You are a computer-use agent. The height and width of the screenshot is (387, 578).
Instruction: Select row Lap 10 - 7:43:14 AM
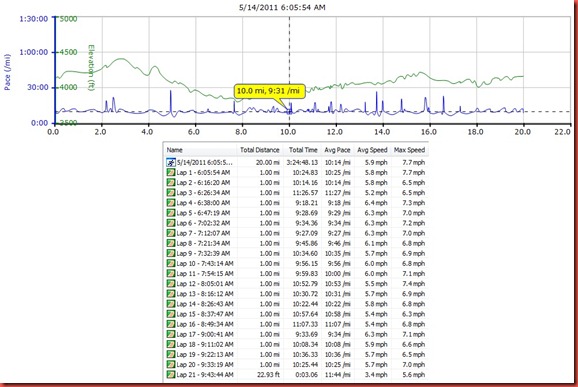click(x=296, y=263)
